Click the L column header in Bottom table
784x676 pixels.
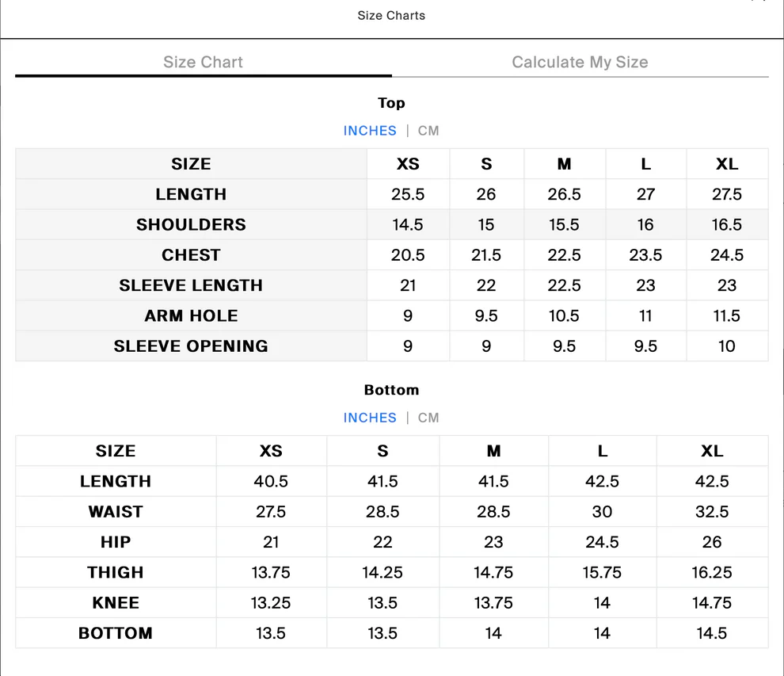[602, 451]
